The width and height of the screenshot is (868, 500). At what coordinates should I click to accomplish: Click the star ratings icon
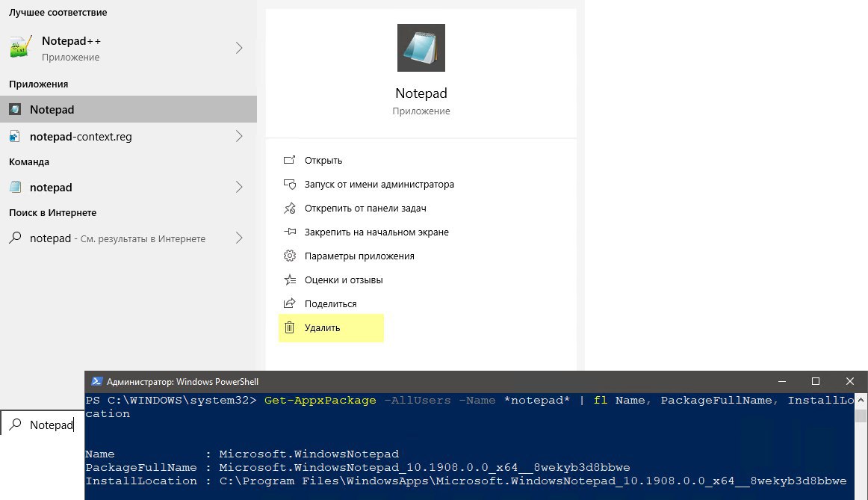pyautogui.click(x=290, y=280)
